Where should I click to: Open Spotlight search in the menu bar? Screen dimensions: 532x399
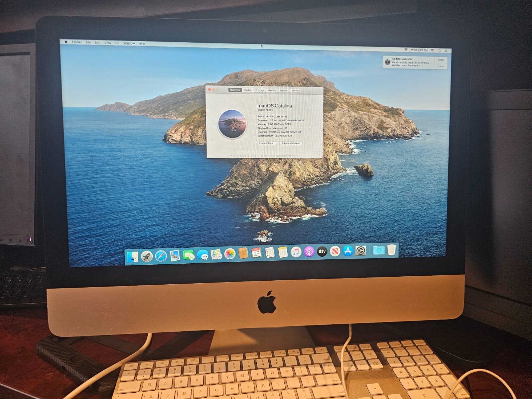coord(440,50)
